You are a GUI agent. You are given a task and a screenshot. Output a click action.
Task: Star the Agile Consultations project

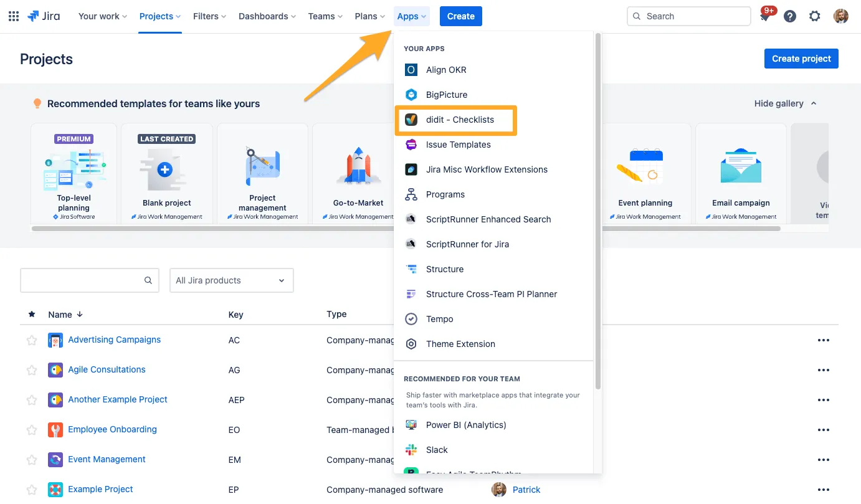click(32, 370)
